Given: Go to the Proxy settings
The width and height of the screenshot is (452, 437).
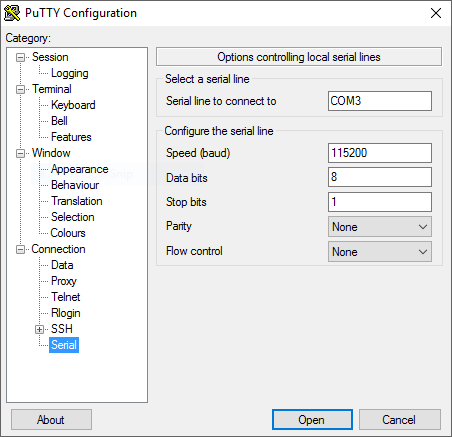Looking at the screenshot, I should pos(64,281).
